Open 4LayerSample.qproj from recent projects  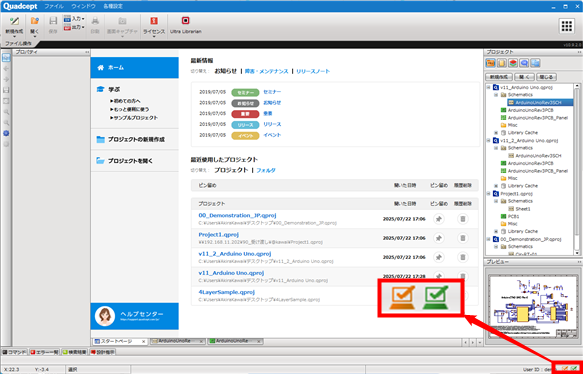pyautogui.click(x=226, y=292)
